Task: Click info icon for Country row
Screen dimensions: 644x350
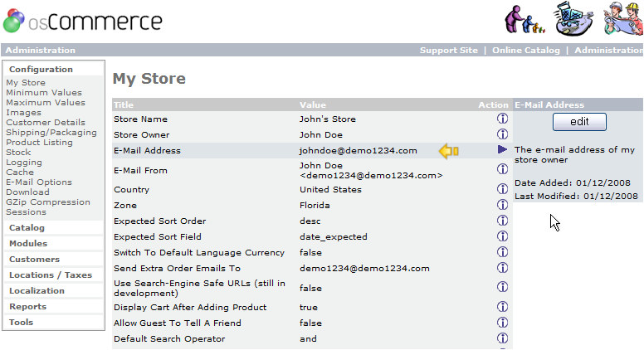Action: click(502, 189)
